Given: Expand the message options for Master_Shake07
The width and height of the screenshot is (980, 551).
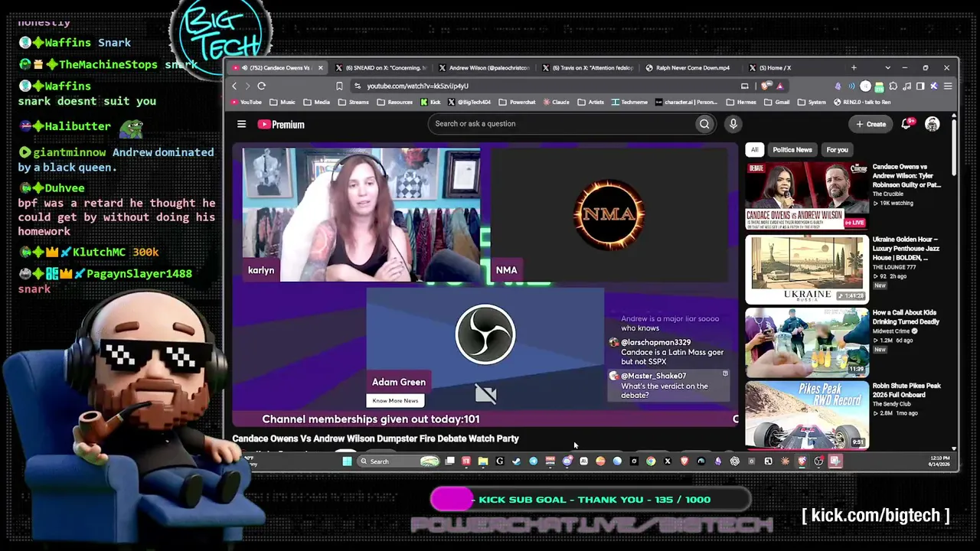Looking at the screenshot, I should click(725, 373).
